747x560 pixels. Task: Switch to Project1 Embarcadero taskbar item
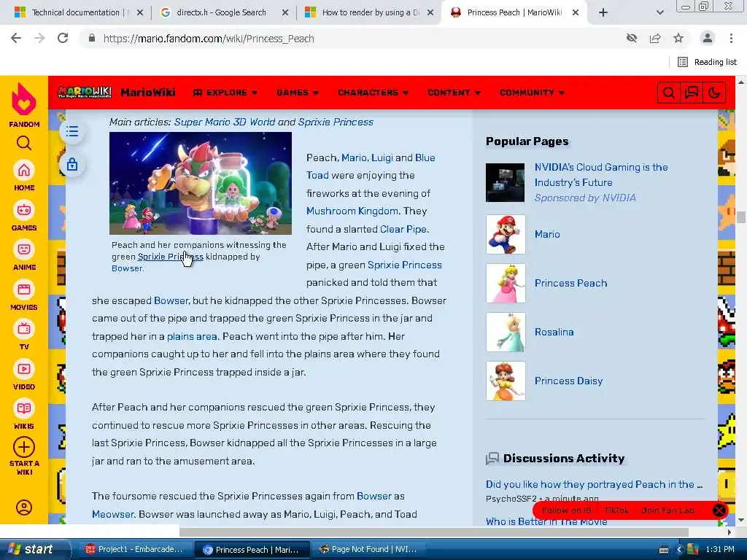tap(134, 550)
